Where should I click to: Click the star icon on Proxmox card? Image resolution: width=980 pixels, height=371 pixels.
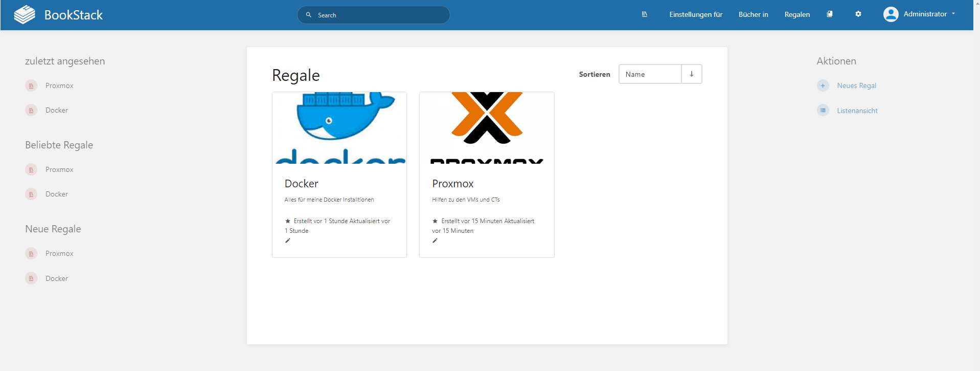(435, 221)
